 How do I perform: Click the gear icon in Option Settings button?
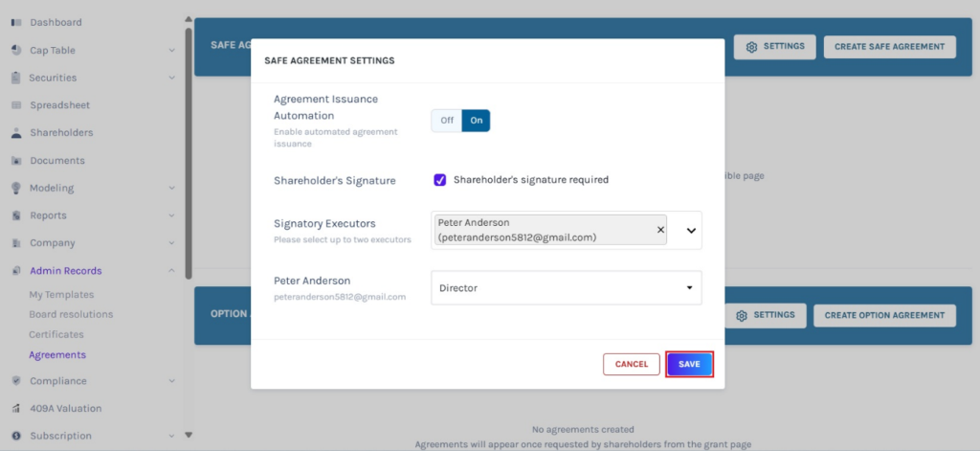[x=742, y=316]
